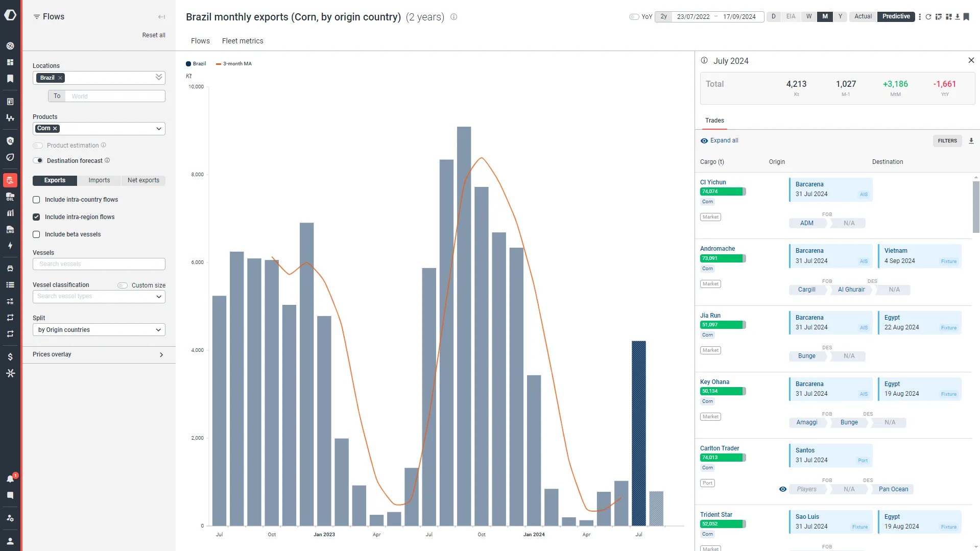Image resolution: width=980 pixels, height=551 pixels.
Task: Select the Imports tab
Action: (x=99, y=180)
